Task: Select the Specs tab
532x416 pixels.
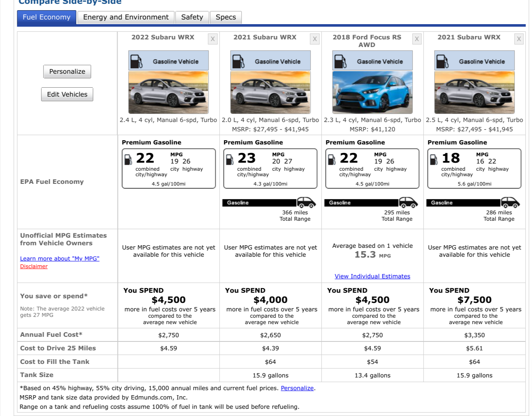Action: 226,17
